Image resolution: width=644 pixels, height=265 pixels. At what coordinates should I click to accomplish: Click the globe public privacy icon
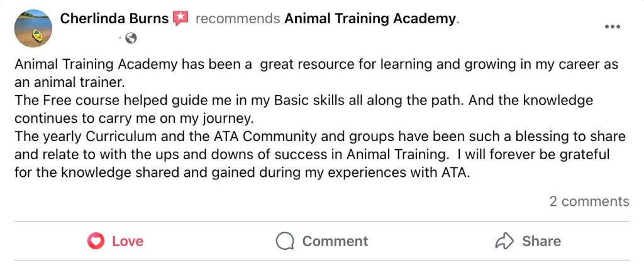point(131,38)
